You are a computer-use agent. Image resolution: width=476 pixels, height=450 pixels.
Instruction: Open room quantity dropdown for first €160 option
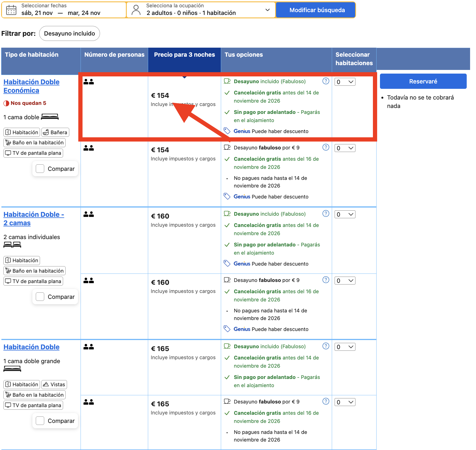345,214
